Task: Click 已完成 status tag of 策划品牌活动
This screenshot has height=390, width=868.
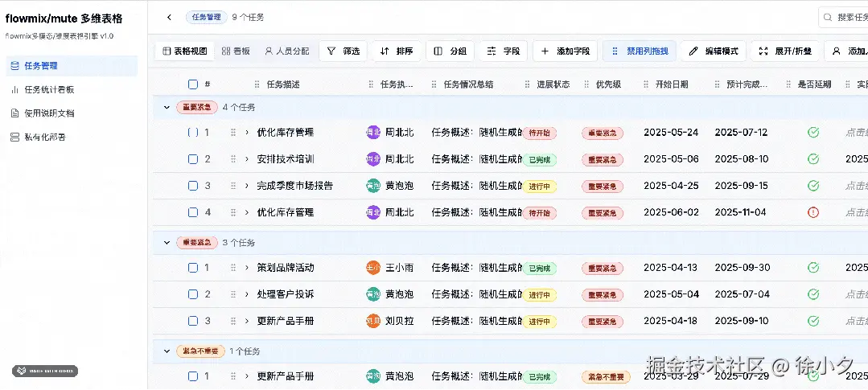Action: [x=540, y=269]
